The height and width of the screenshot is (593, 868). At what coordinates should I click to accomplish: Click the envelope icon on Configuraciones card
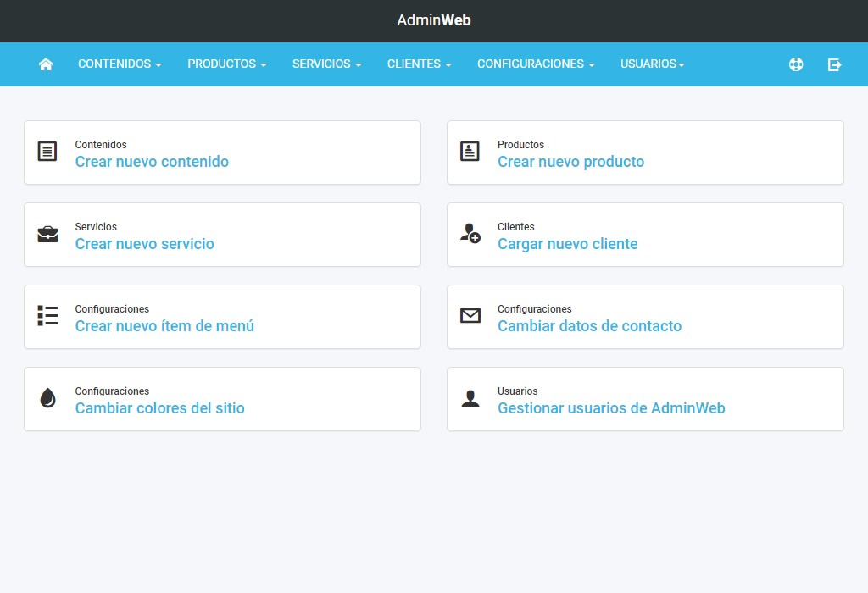470,316
